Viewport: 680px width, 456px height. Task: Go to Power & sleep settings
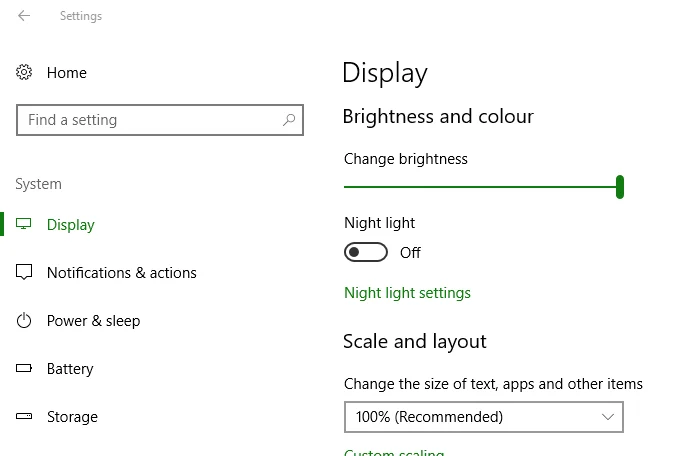(x=93, y=321)
